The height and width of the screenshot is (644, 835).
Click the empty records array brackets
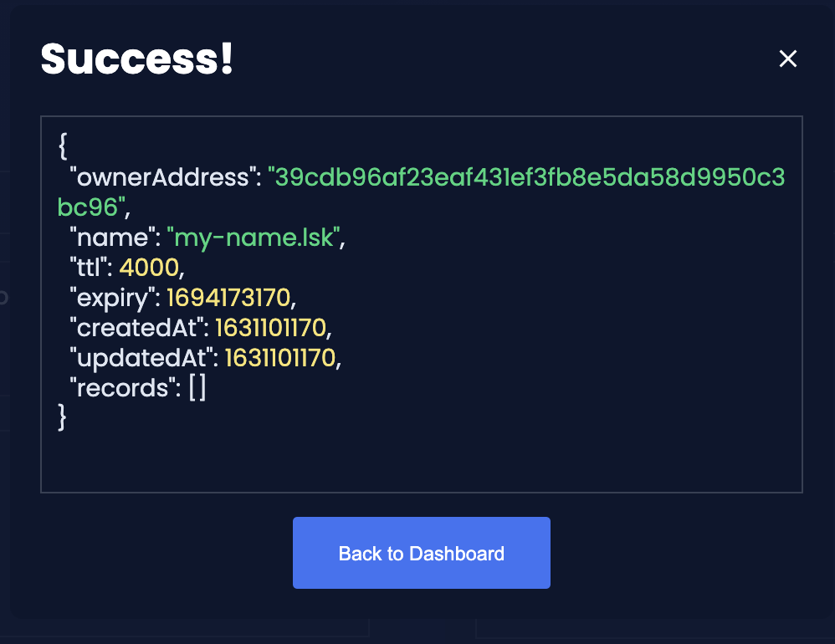click(197, 387)
